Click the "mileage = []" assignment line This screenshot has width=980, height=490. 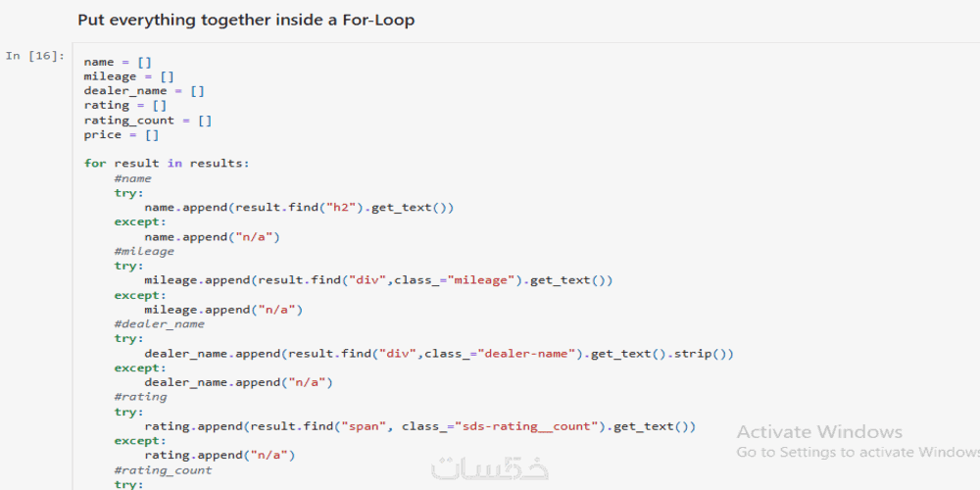(x=128, y=76)
